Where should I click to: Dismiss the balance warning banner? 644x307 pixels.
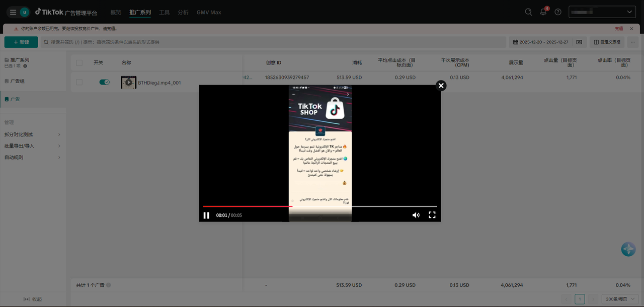(631, 29)
